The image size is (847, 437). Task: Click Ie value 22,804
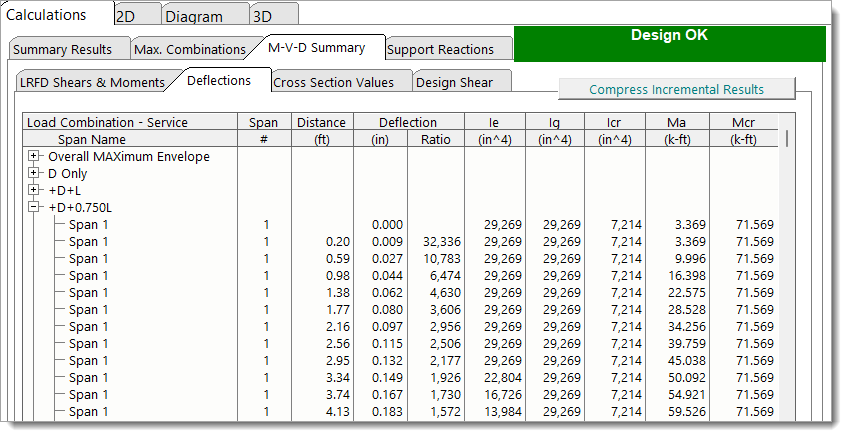503,378
